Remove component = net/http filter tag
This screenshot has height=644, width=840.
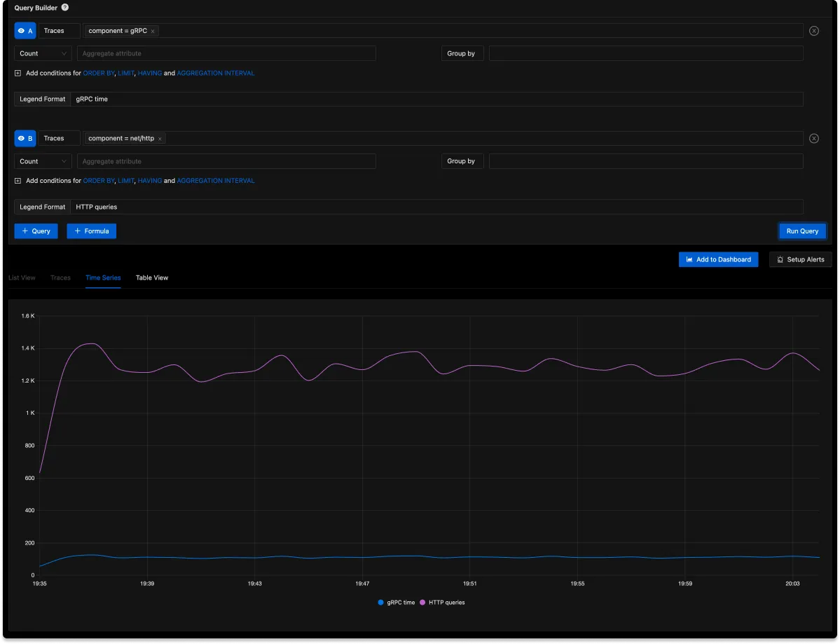point(160,139)
